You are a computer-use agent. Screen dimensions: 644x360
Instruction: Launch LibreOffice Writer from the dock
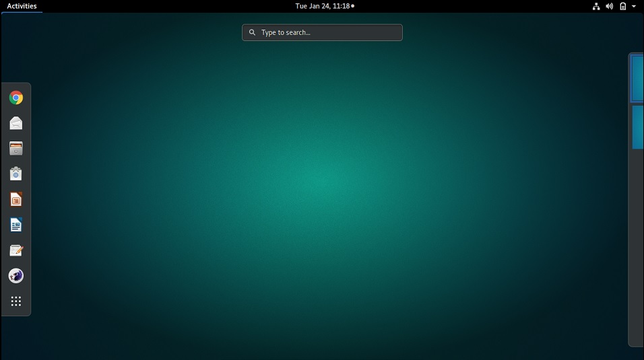coord(16,225)
